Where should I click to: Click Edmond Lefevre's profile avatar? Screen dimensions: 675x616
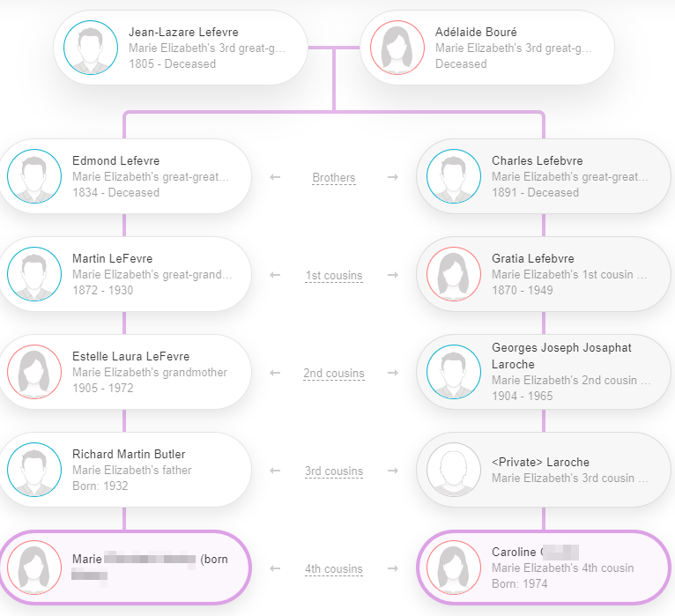pos(33,176)
